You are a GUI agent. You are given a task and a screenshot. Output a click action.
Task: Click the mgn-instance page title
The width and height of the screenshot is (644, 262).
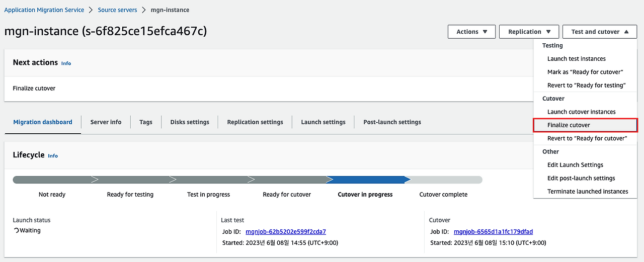tap(106, 31)
